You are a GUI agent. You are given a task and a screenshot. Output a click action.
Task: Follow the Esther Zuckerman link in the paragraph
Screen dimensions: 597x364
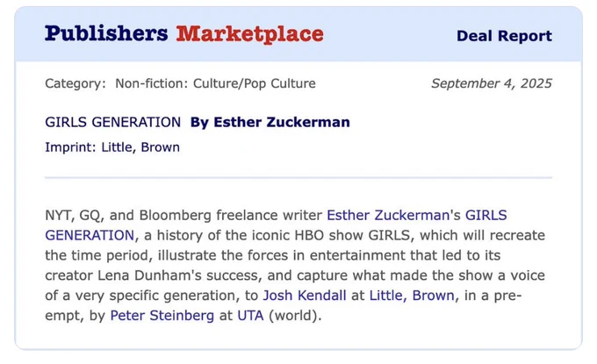(388, 215)
